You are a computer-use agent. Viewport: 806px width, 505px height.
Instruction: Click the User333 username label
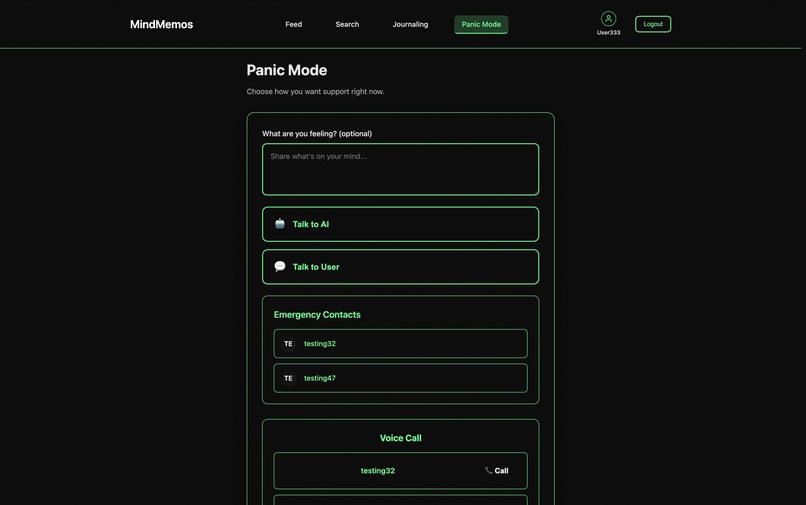tap(608, 32)
